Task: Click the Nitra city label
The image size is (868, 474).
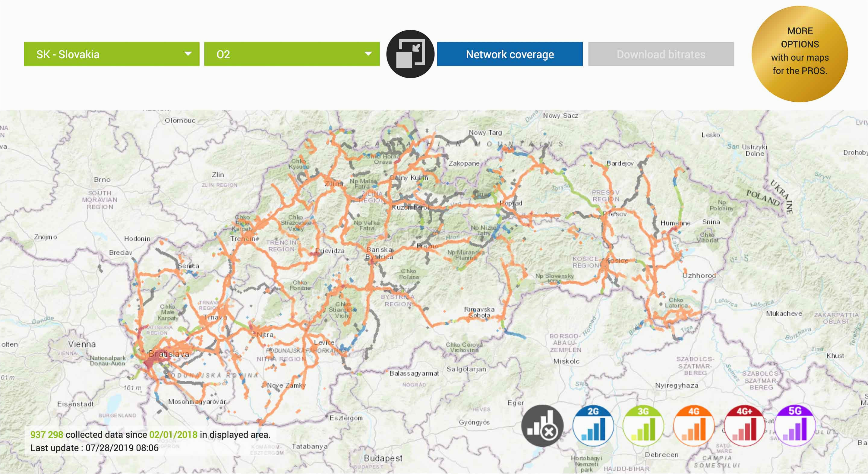Action: click(265, 335)
